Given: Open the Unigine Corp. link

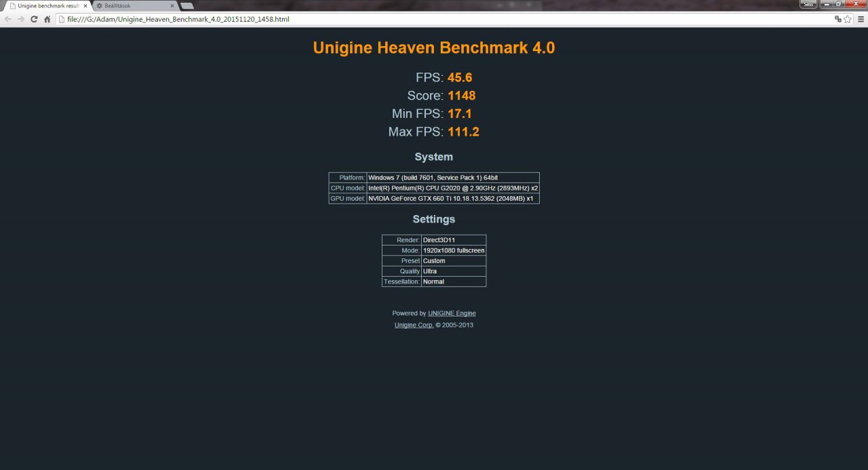Looking at the screenshot, I should [414, 325].
